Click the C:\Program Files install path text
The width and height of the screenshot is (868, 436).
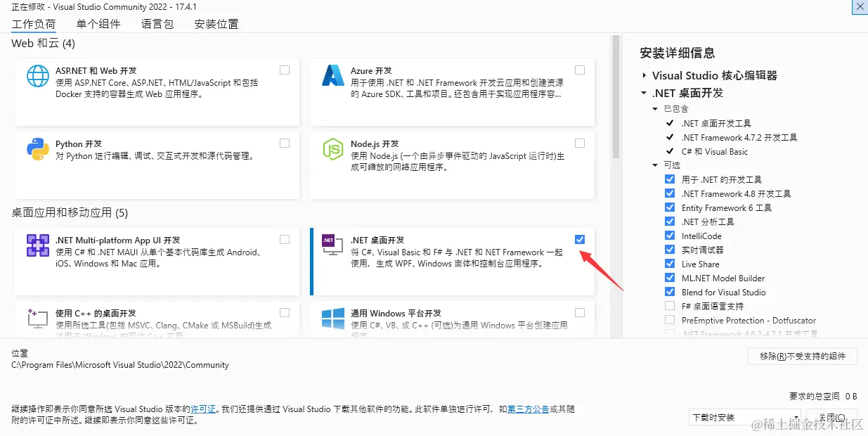click(x=120, y=365)
